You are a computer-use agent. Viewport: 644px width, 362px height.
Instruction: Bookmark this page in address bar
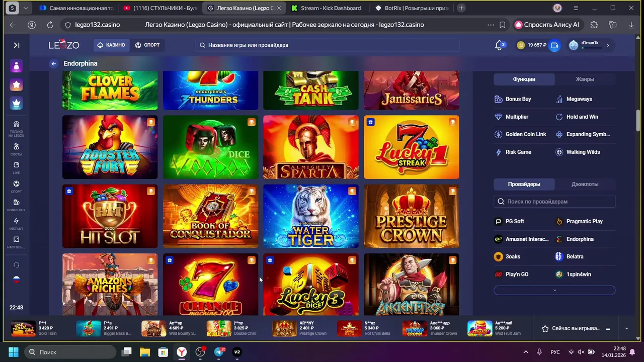coord(502,25)
